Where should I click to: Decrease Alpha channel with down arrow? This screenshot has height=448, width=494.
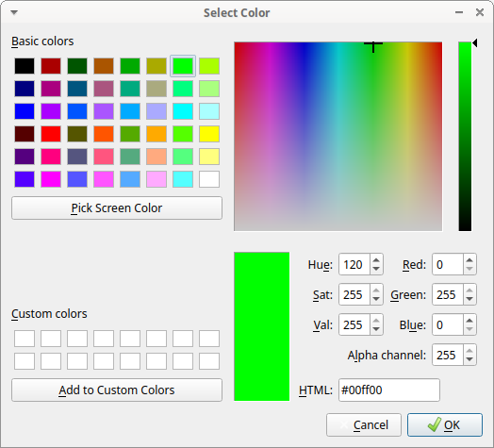[x=469, y=359]
